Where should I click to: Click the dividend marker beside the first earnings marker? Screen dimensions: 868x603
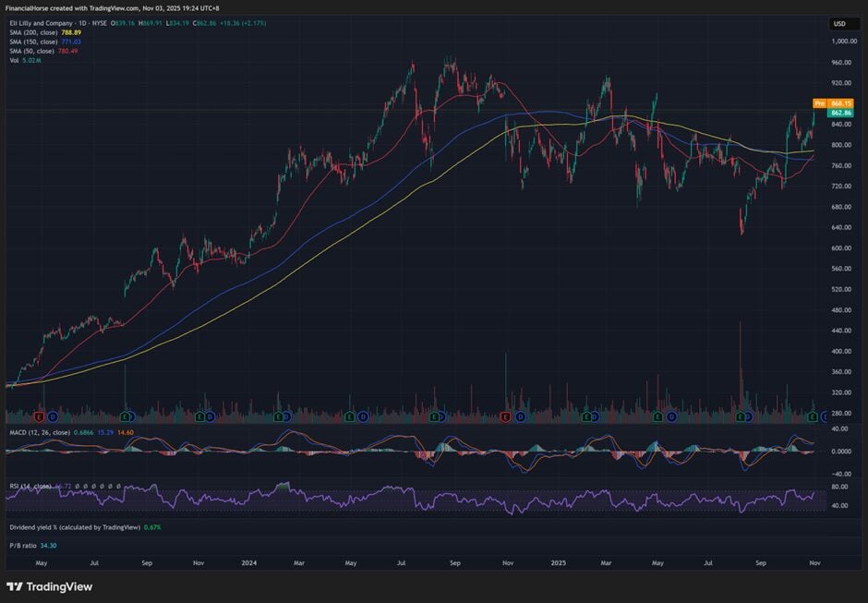click(54, 417)
